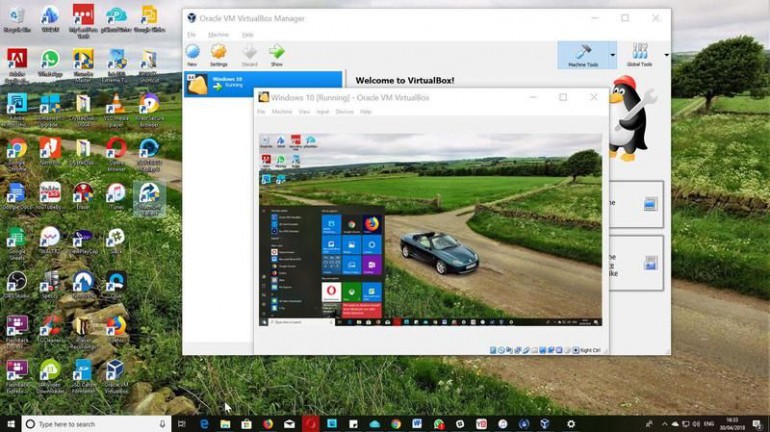Open Recycle Bin on the desktop

tap(17, 20)
